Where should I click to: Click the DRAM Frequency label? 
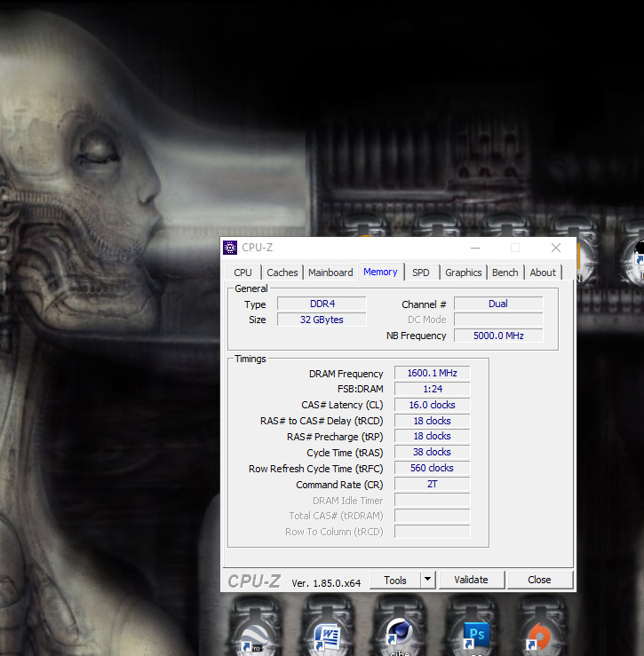click(346, 374)
